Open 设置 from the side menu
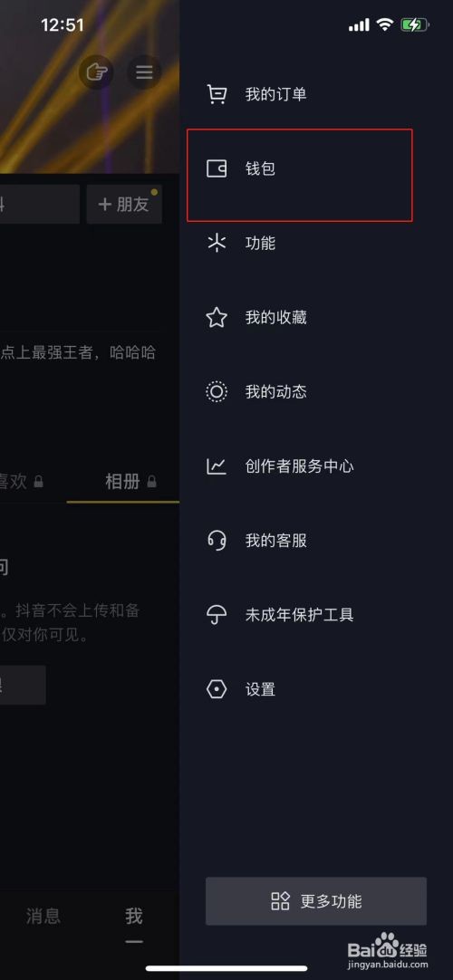The height and width of the screenshot is (980, 453). pyautogui.click(x=260, y=689)
